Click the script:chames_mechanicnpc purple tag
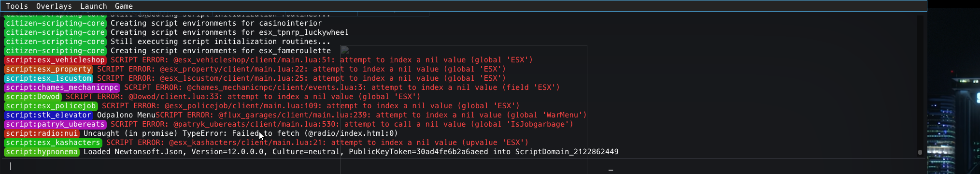The image size is (980, 174). (62, 87)
